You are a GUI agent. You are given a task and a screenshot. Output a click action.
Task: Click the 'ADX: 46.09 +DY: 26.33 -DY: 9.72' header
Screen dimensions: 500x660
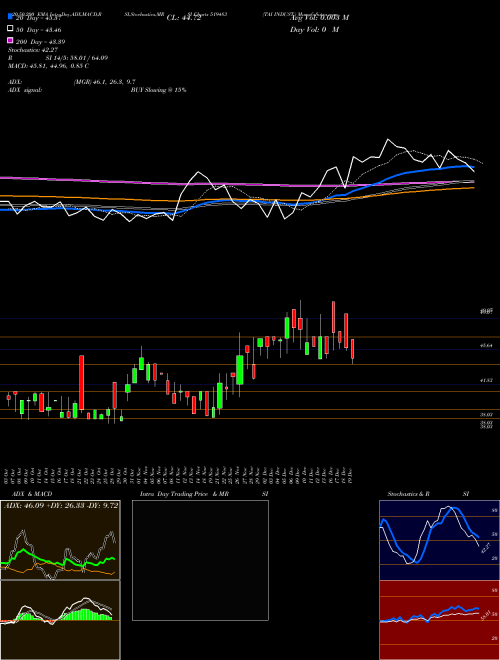coord(61,505)
